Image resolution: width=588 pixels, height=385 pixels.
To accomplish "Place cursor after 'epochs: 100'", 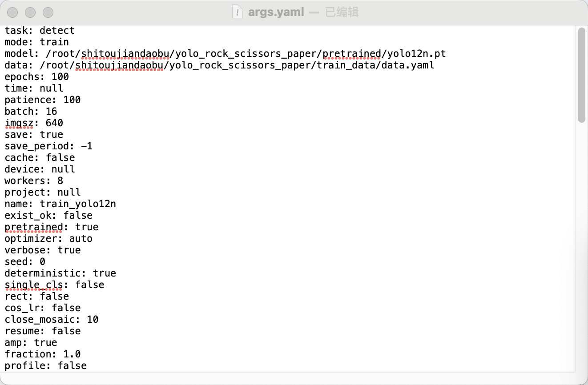I will pos(69,77).
